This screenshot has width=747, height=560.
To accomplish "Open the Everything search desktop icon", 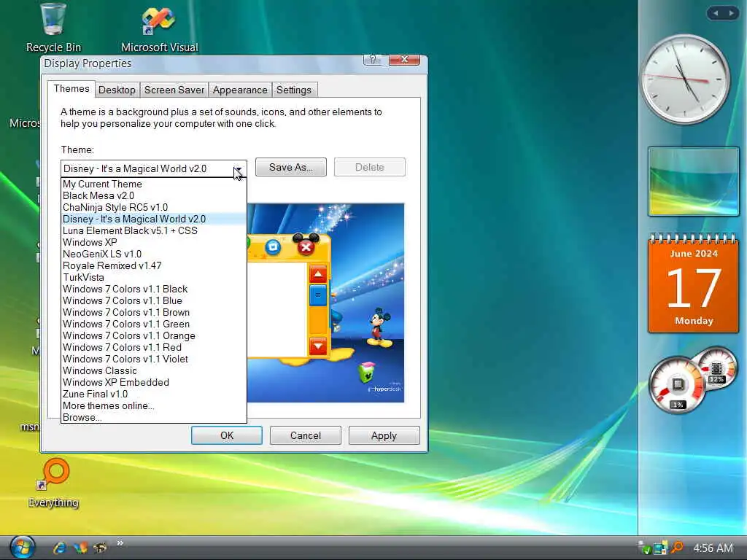I will click(x=53, y=482).
